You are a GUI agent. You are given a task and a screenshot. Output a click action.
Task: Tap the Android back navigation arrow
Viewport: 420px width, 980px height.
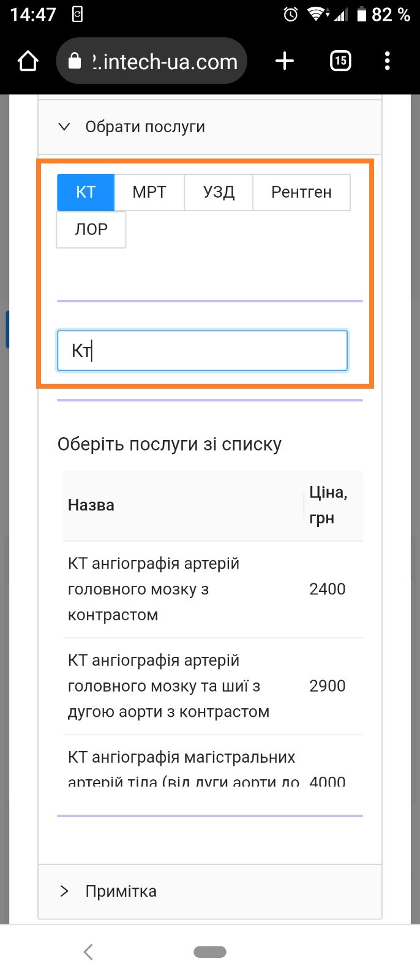point(88,952)
